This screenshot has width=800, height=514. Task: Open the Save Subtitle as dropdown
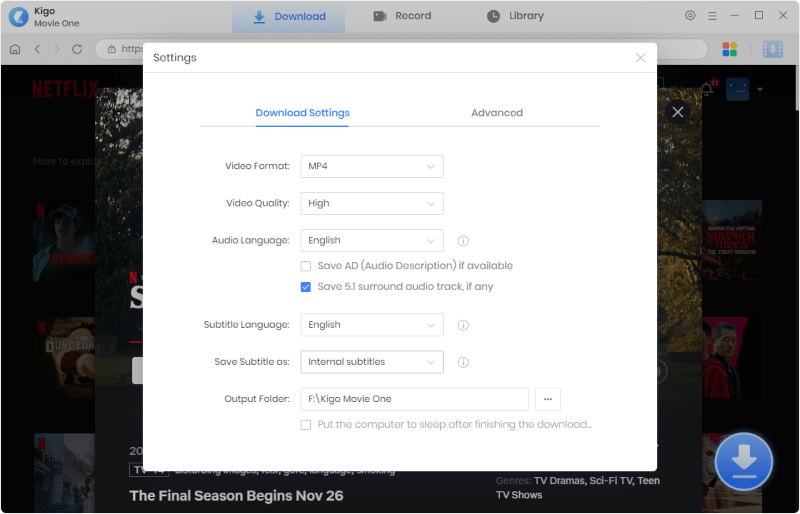372,362
